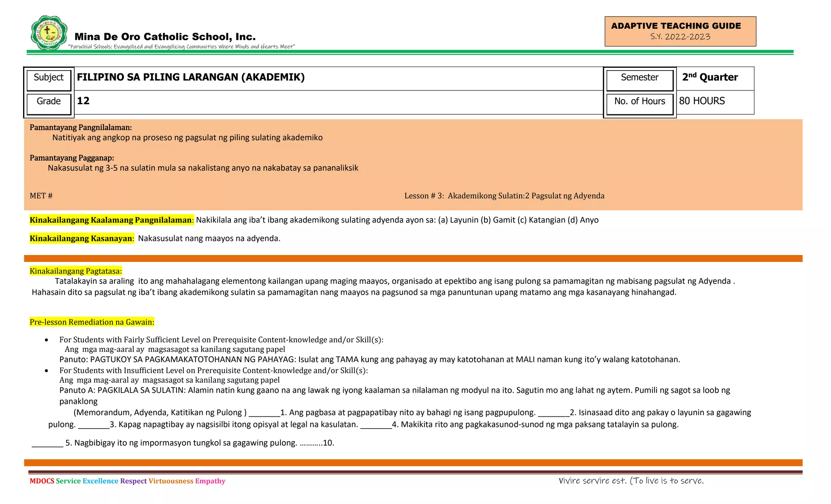831x504 pixels.
Task: Click the Mina De Oro school logo
Action: pos(49,32)
